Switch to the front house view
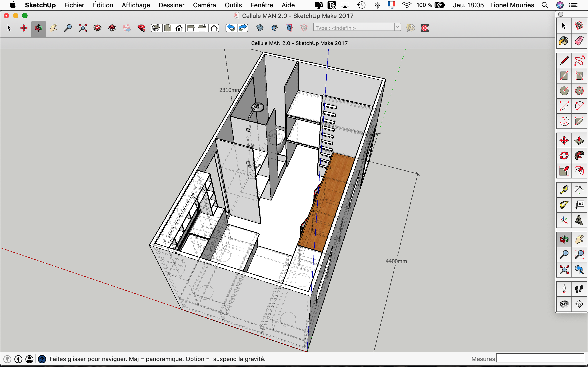Image resolution: width=588 pixels, height=367 pixels. coord(179,28)
